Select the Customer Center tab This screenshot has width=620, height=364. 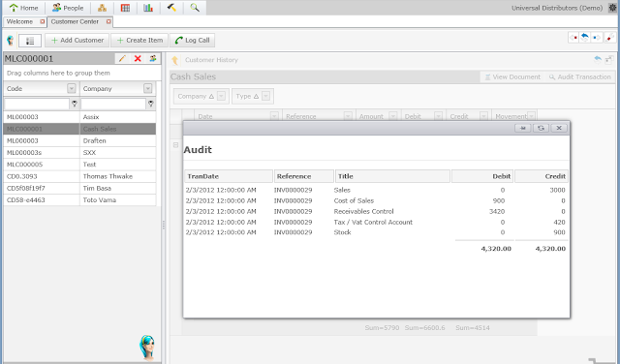tap(75, 21)
